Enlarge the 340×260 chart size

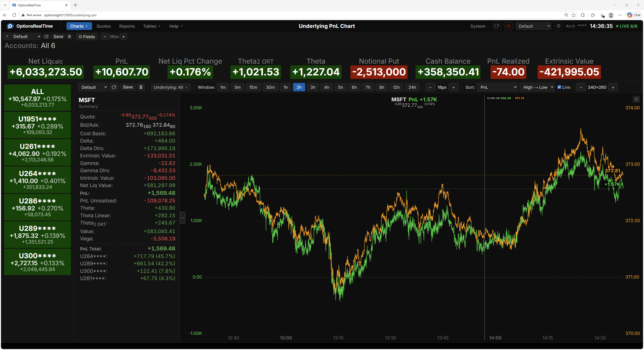(613, 87)
